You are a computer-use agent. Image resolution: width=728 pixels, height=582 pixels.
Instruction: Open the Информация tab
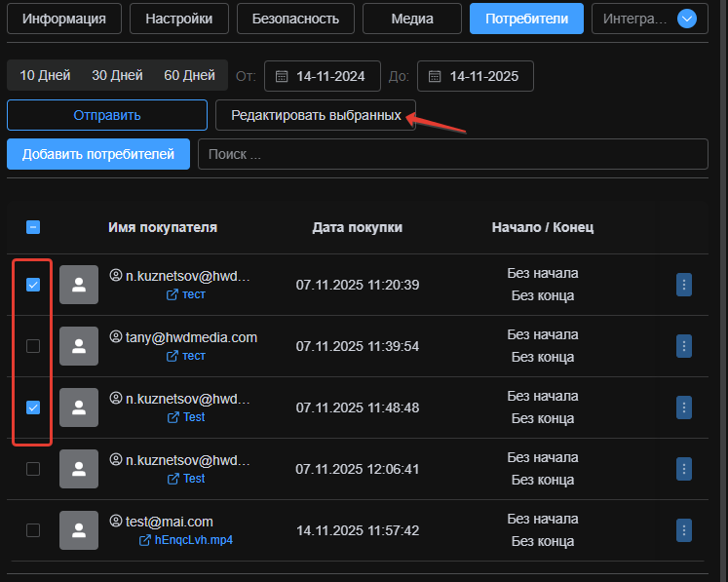[64, 19]
